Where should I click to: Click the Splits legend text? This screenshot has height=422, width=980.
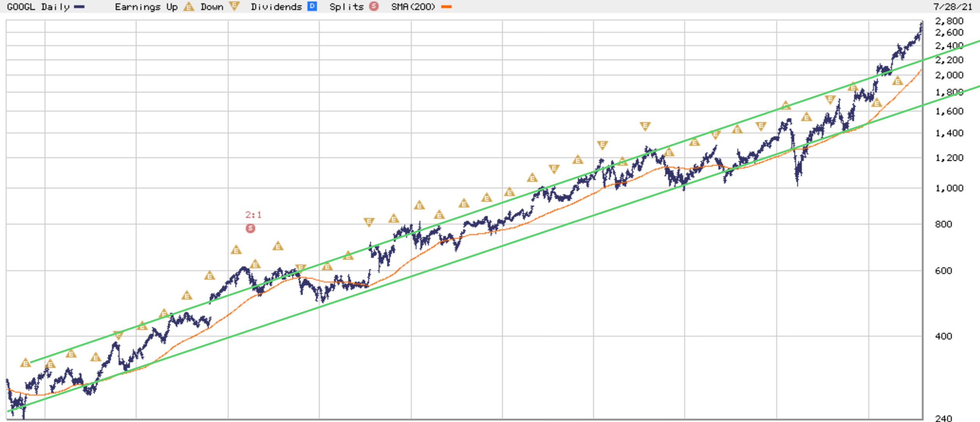pyautogui.click(x=346, y=7)
